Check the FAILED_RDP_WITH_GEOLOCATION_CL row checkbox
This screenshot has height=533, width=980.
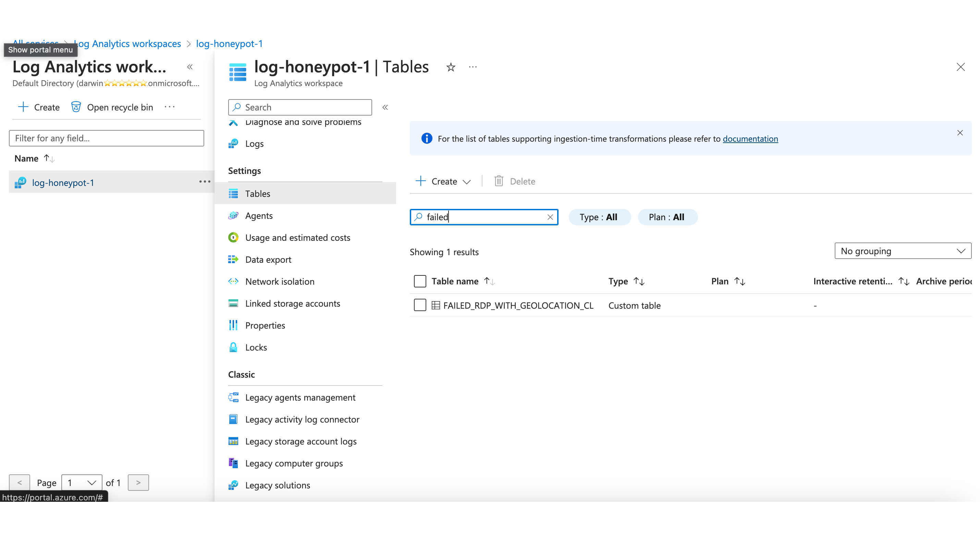420,305
